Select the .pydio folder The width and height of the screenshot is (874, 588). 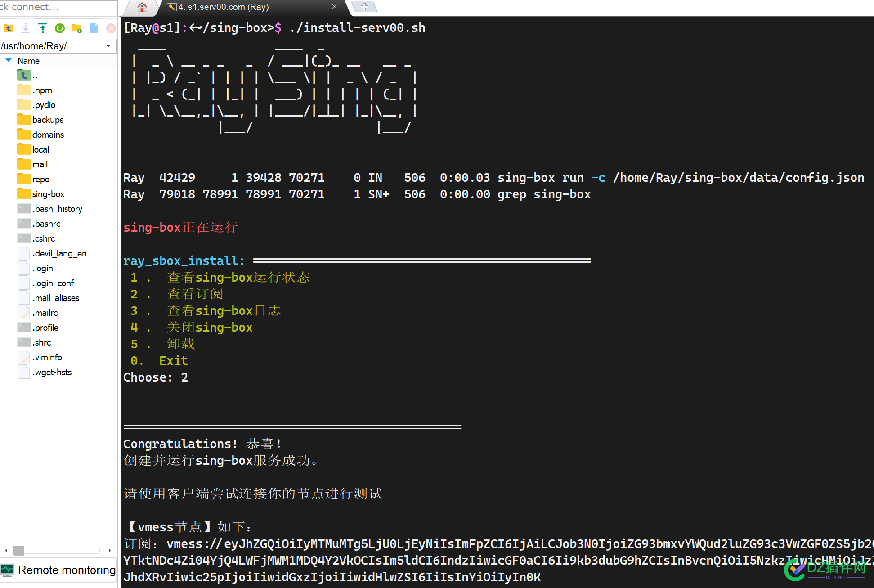36,105
